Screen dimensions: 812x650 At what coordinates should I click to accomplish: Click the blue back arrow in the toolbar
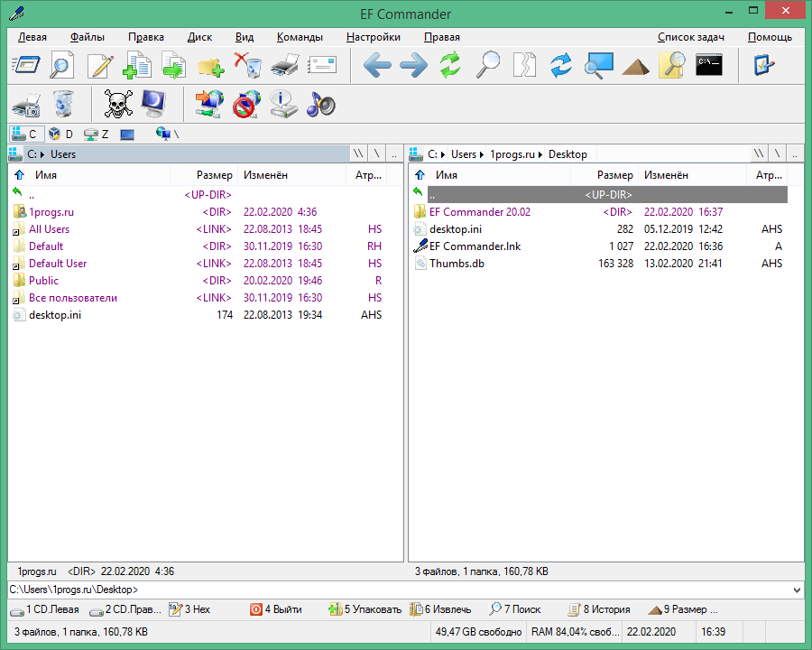(376, 65)
